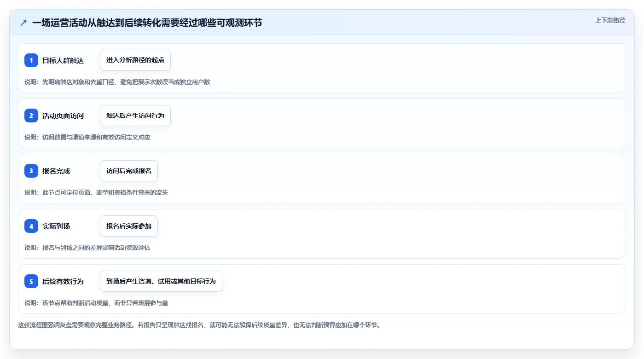Click the note about 渠道来源和有效访问定义

pyautogui.click(x=87, y=137)
